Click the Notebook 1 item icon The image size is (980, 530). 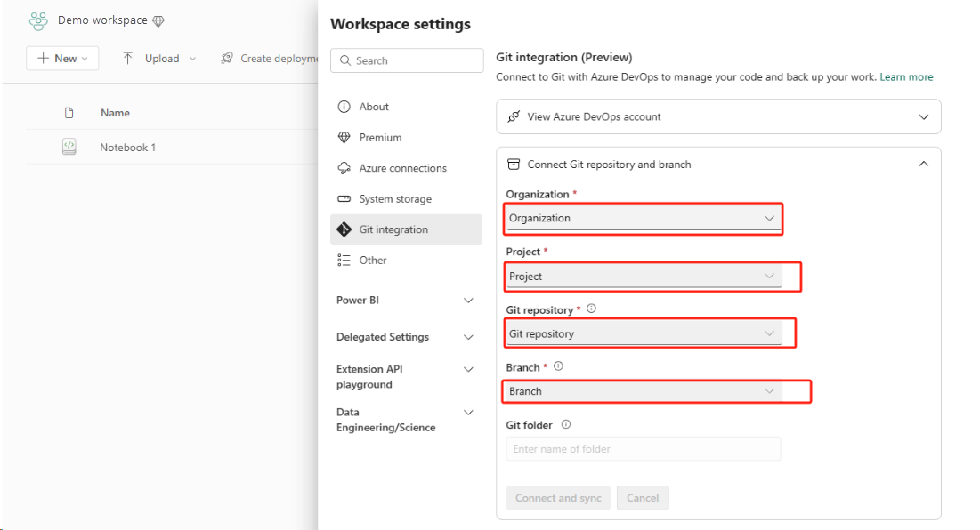pyautogui.click(x=69, y=147)
